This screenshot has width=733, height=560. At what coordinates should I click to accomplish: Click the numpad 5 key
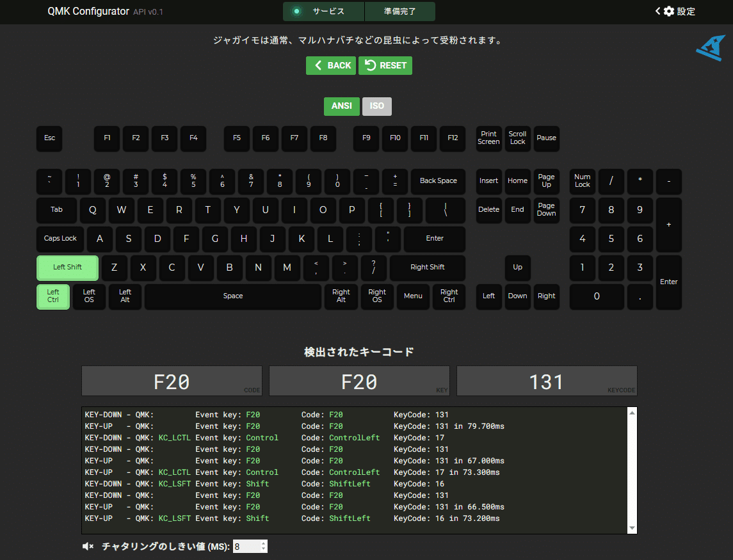611,238
